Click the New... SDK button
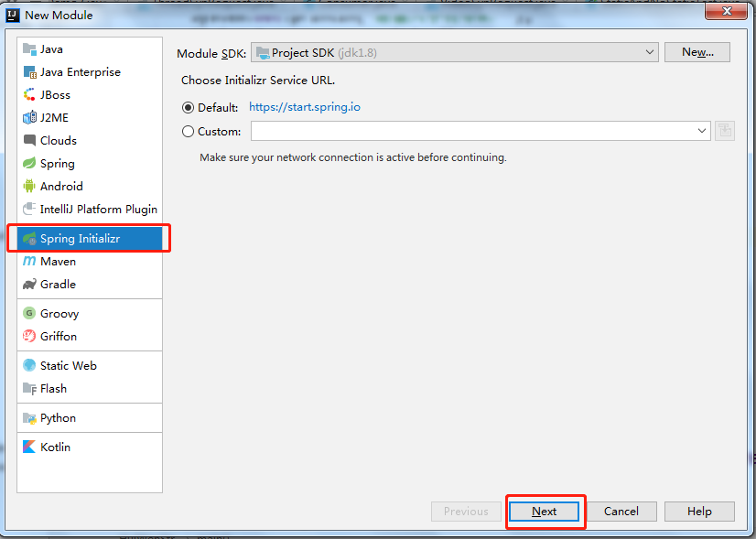Image resolution: width=756 pixels, height=539 pixels. click(x=697, y=52)
